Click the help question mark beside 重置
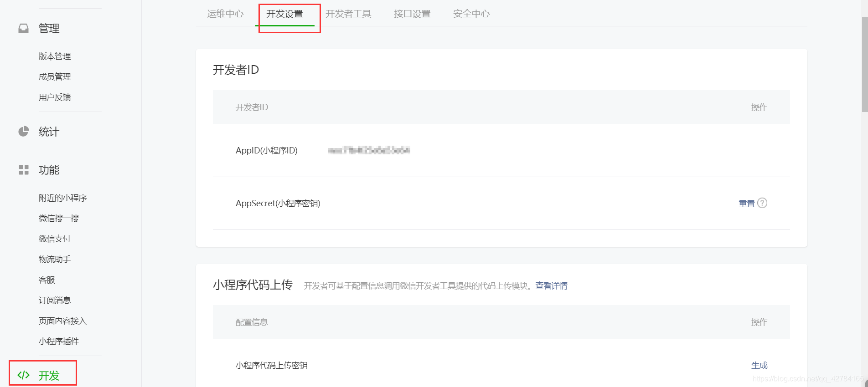The height and width of the screenshot is (387, 868). tap(762, 203)
